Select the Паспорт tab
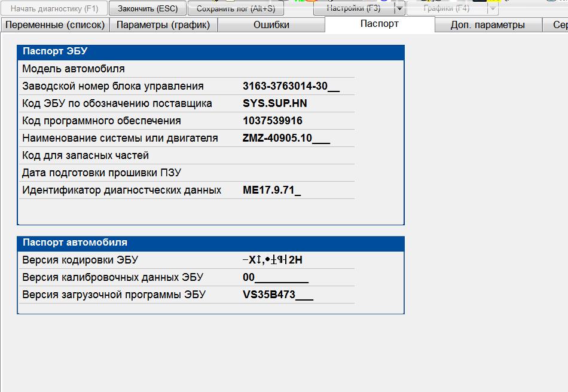Image resolution: width=568 pixels, height=392 pixels. pyautogui.click(x=380, y=24)
